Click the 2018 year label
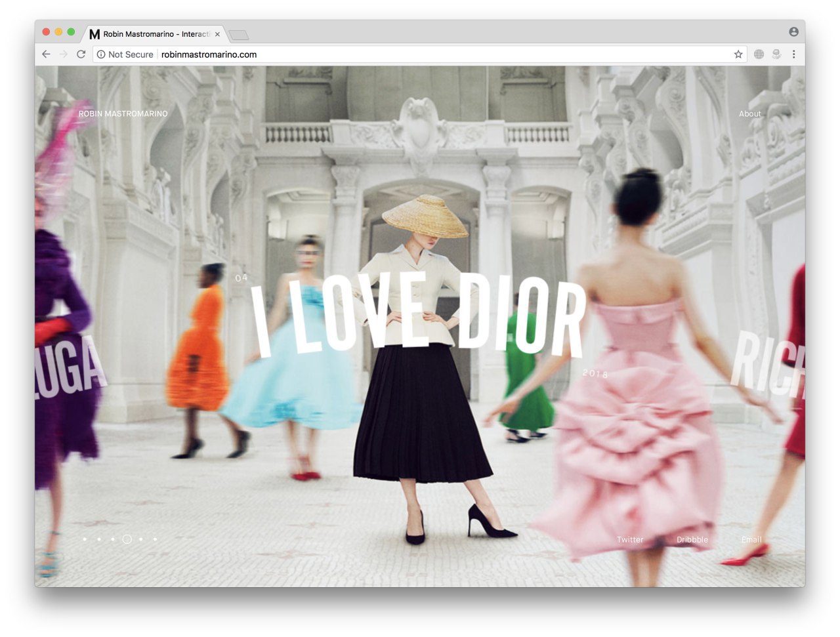Image resolution: width=840 pixels, height=637 pixels. click(x=595, y=373)
